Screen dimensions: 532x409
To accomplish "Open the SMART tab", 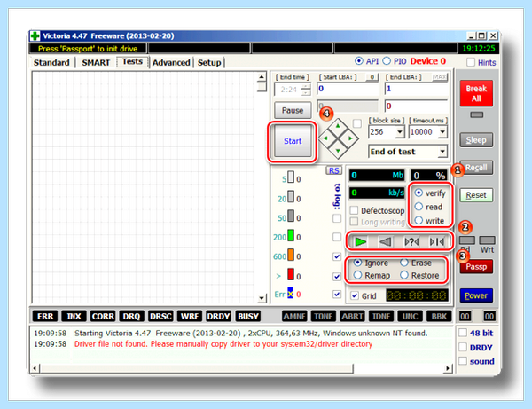I will (x=96, y=62).
